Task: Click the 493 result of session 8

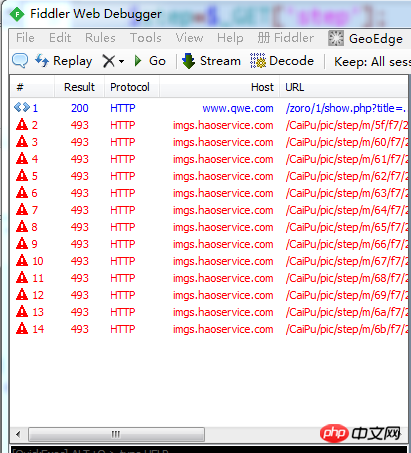Action: pos(80,227)
